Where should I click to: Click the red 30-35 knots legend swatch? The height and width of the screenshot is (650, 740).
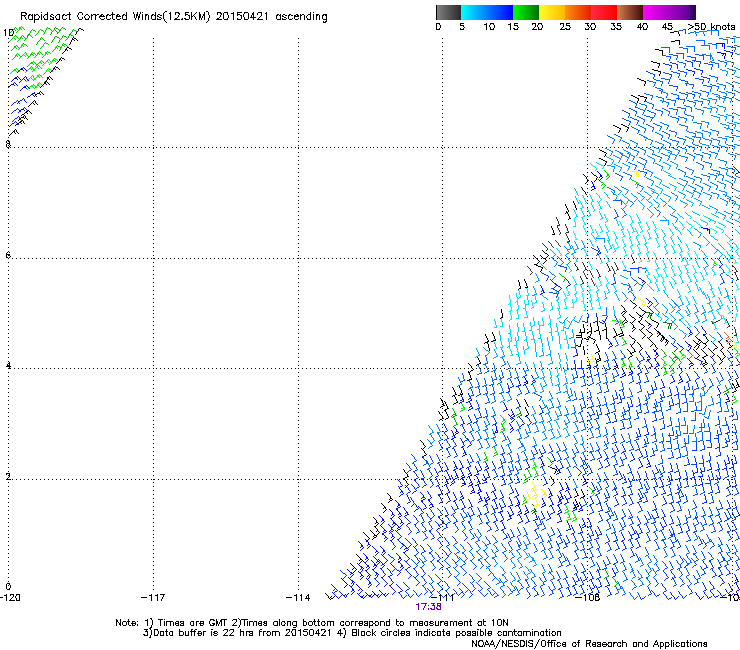pyautogui.click(x=604, y=12)
